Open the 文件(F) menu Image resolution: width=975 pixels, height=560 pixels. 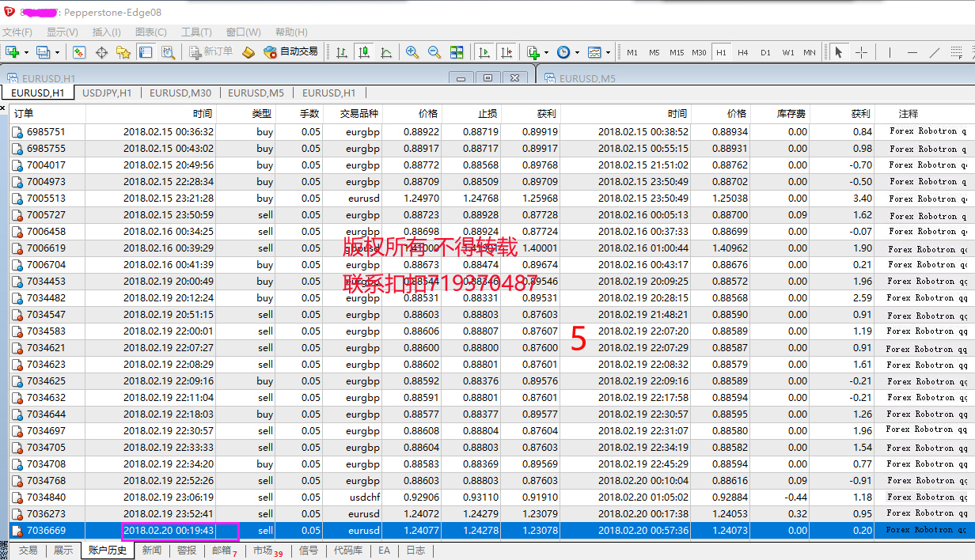pos(17,32)
